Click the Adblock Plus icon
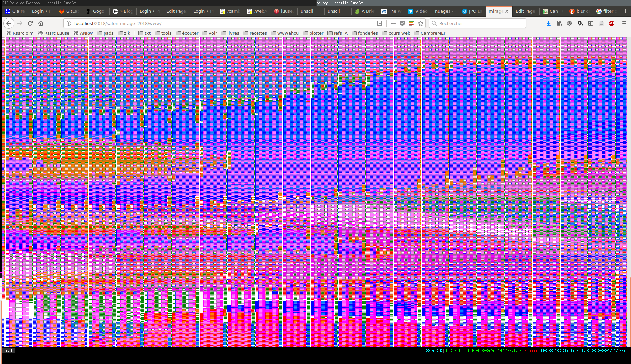Screen dimensions: 631x364 [x=612, y=23]
